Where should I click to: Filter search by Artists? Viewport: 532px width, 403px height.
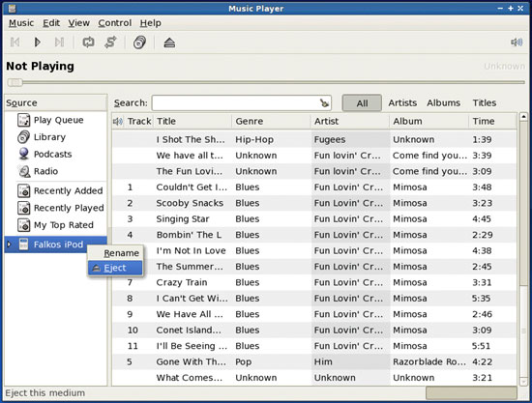[402, 103]
